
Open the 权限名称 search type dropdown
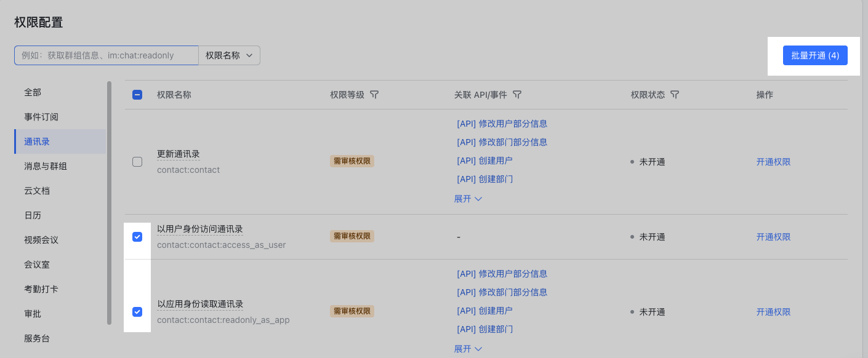(x=229, y=55)
